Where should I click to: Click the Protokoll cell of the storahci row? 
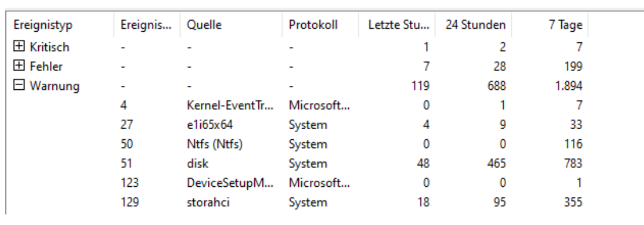308,202
